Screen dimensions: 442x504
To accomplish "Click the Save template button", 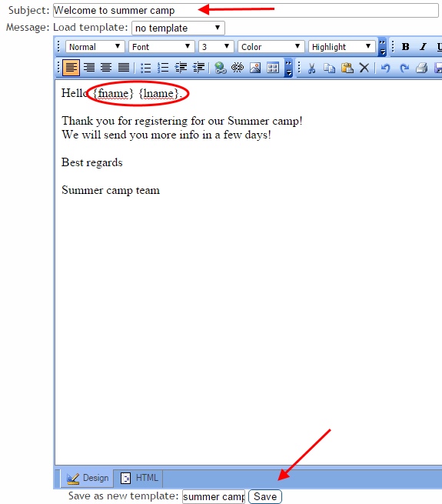I will pyautogui.click(x=265, y=496).
